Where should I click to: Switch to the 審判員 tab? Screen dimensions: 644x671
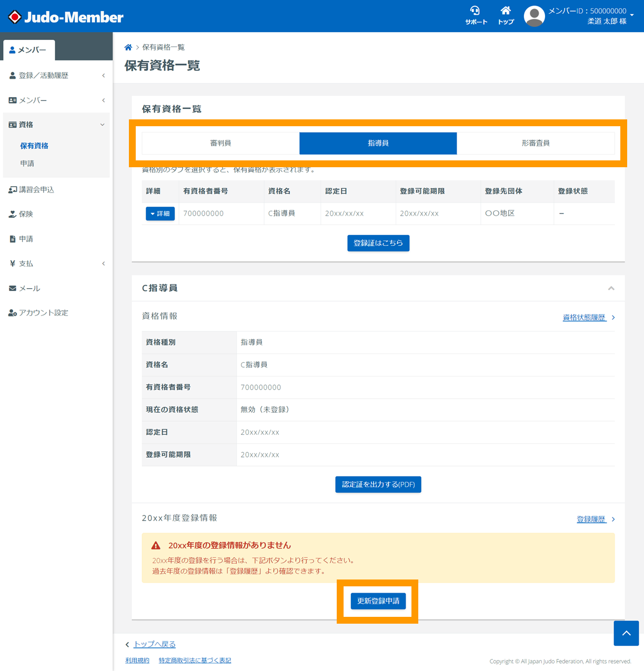tap(220, 143)
